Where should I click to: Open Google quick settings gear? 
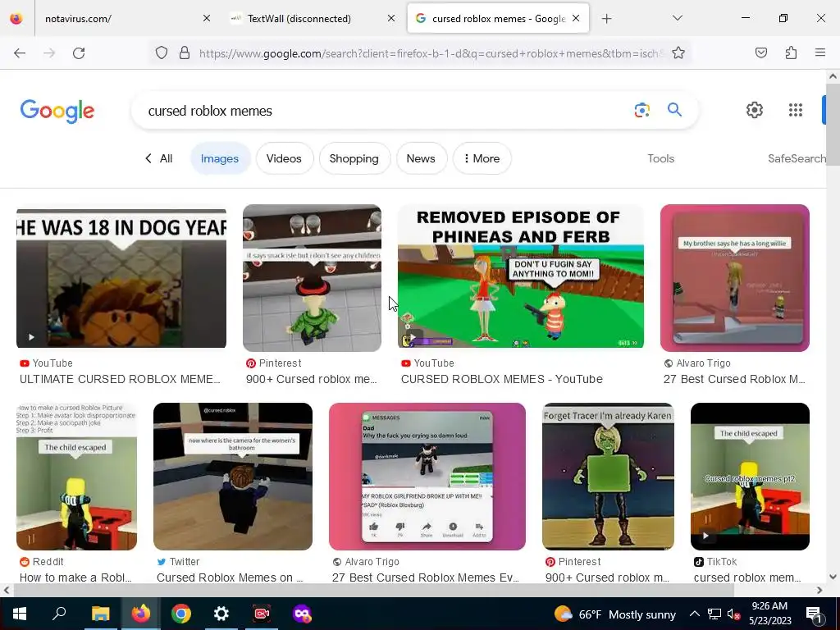pos(755,110)
